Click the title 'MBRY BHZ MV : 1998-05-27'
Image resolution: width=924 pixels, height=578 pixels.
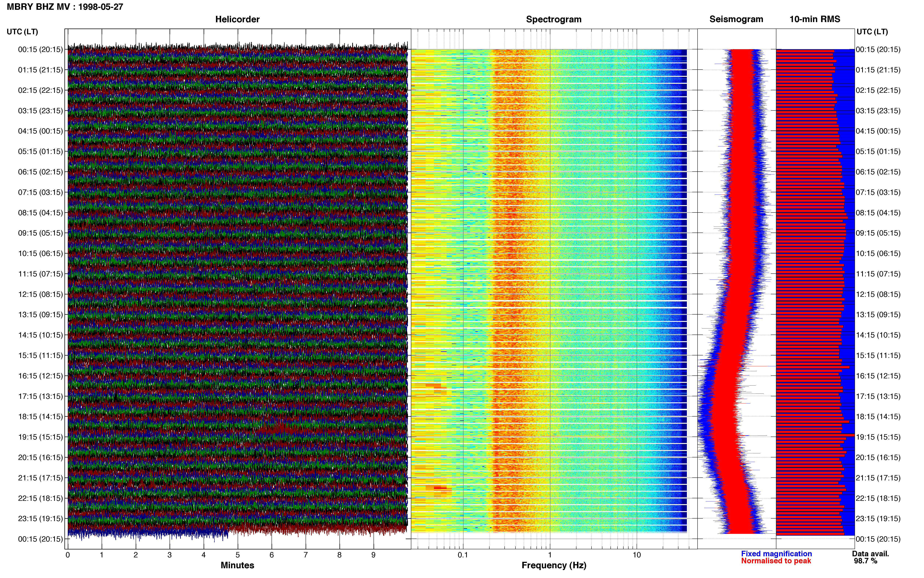65,7
